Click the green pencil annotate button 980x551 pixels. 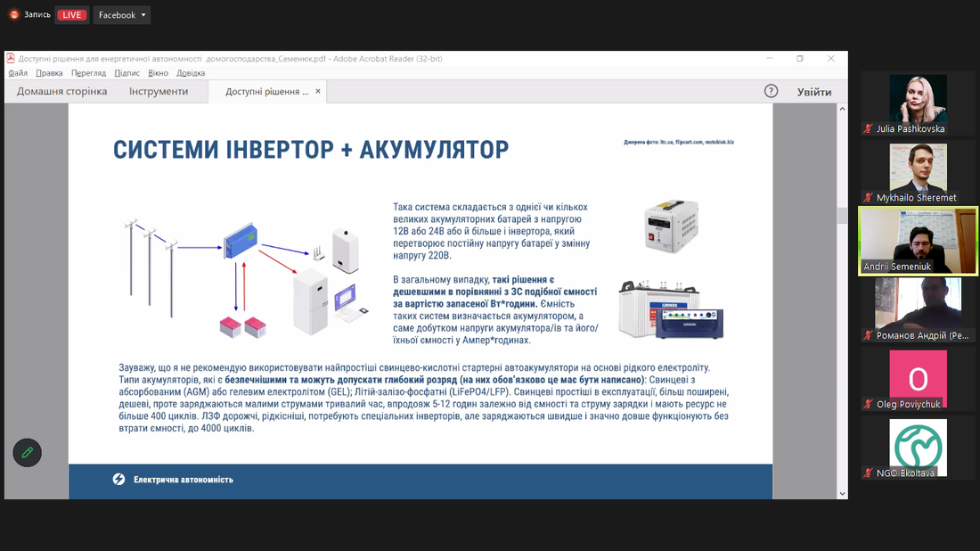(28, 453)
